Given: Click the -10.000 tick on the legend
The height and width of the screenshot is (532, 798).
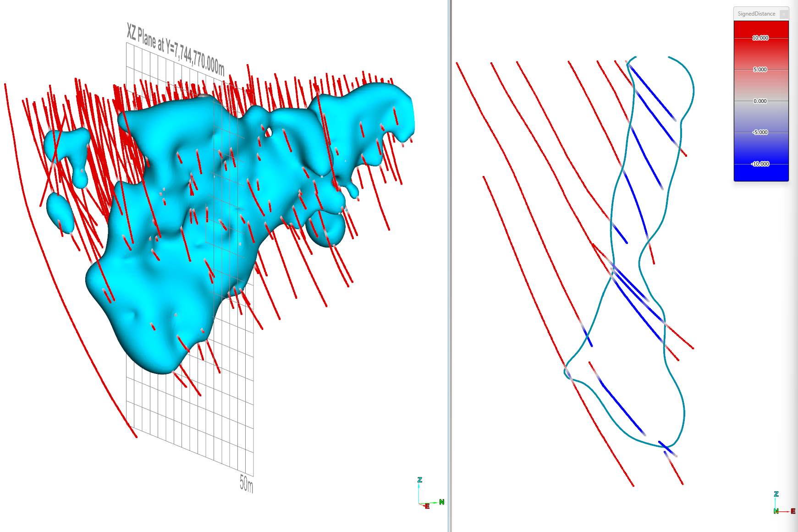Looking at the screenshot, I should 761,164.
